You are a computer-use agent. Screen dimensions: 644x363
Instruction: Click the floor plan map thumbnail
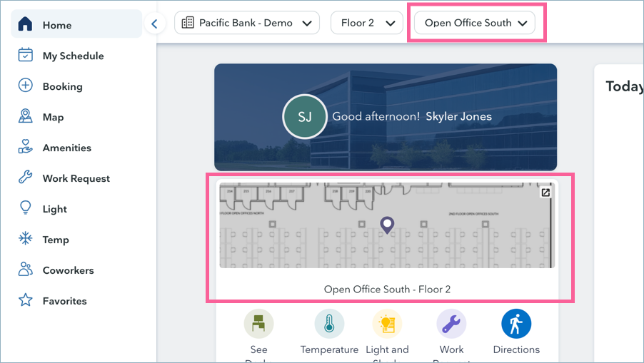[x=387, y=225]
